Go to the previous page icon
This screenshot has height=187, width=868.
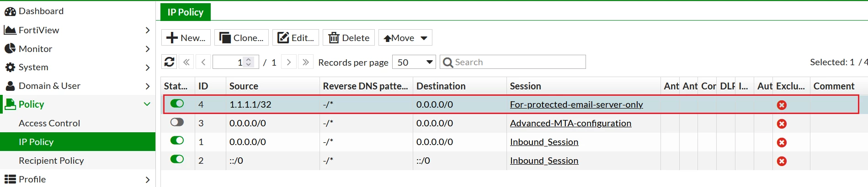[203, 62]
